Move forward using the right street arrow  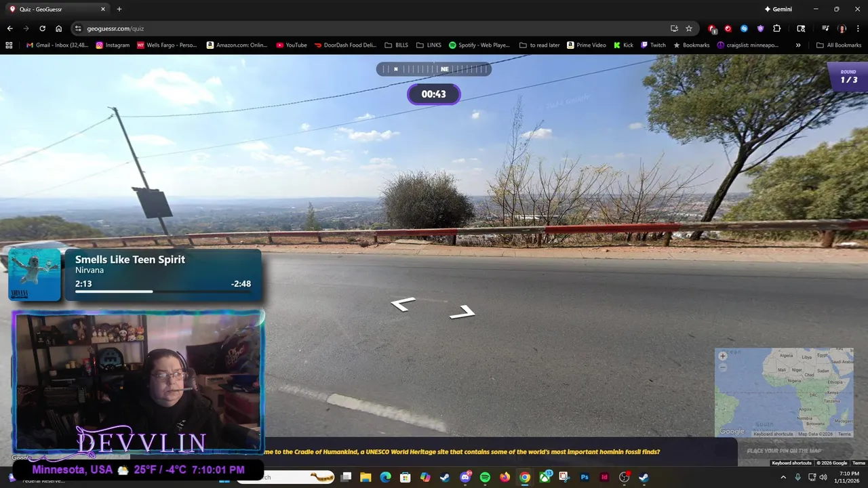462,312
